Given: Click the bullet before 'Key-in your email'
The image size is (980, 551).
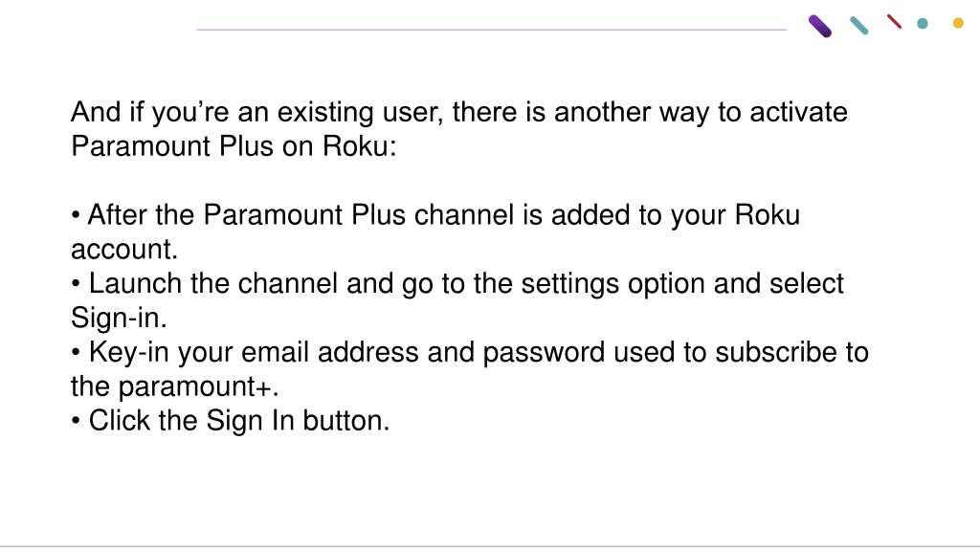Looking at the screenshot, I should pyautogui.click(x=76, y=353).
